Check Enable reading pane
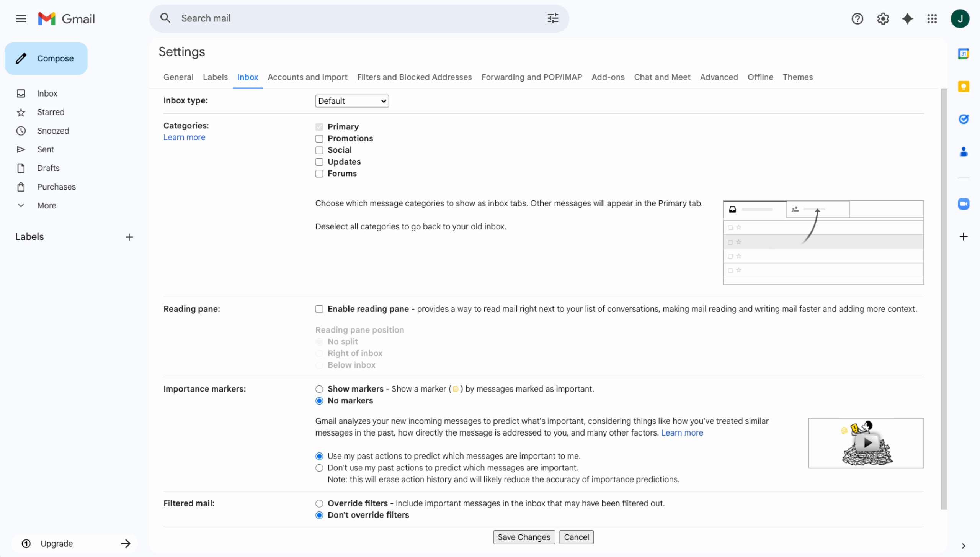980x557 pixels. pos(319,309)
